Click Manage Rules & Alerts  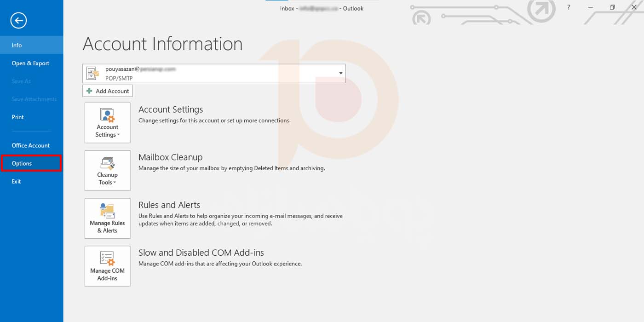(x=107, y=218)
